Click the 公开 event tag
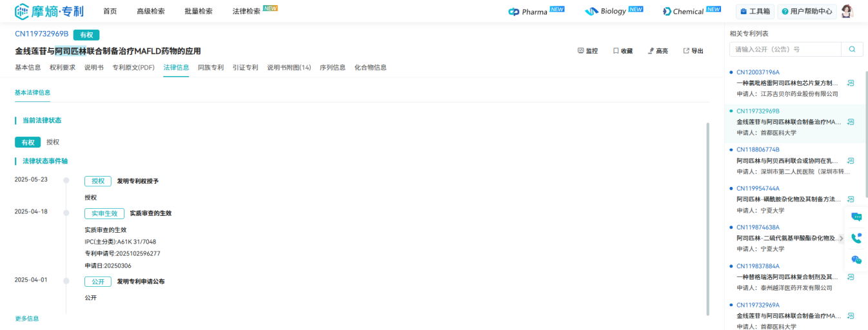This screenshot has height=330, width=868. coord(98,282)
